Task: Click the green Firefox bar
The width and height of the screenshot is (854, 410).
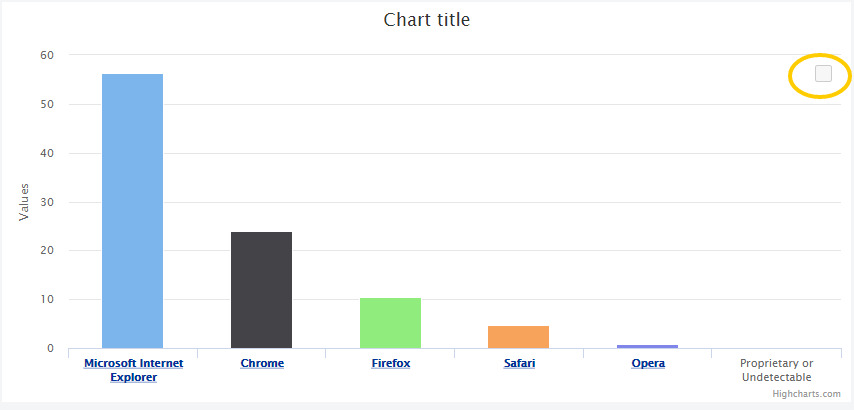Action: tap(391, 323)
